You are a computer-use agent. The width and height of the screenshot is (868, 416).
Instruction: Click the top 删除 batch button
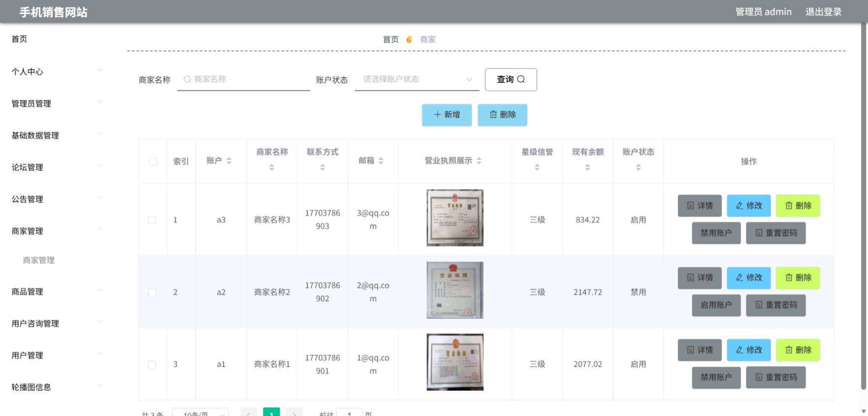(x=502, y=115)
